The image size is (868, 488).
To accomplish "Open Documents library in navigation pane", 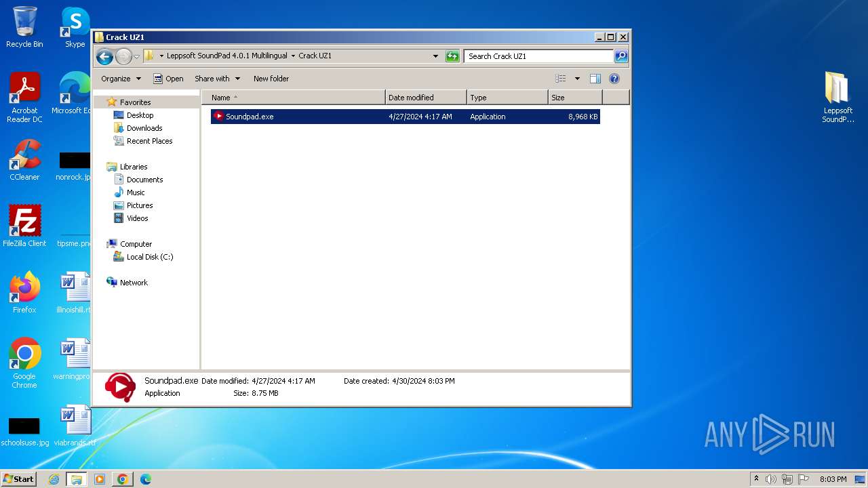I will [144, 180].
